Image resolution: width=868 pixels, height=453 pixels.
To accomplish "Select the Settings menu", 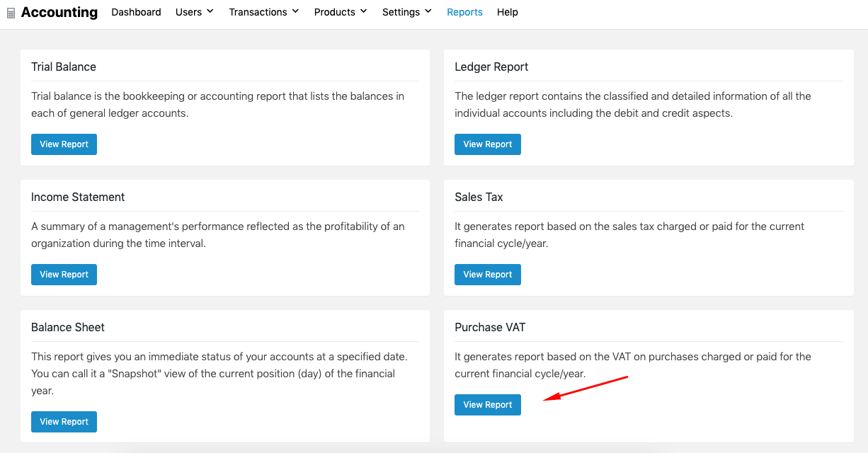I will coord(401,12).
